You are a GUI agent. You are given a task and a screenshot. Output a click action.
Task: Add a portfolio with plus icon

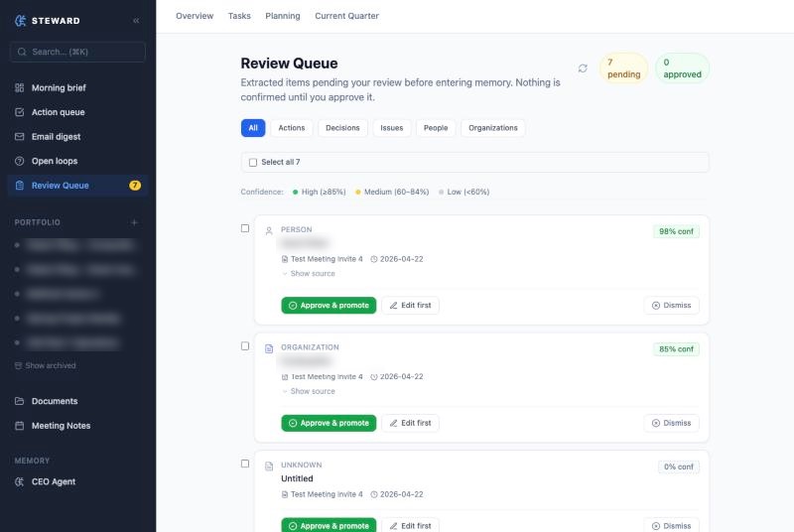pos(134,222)
